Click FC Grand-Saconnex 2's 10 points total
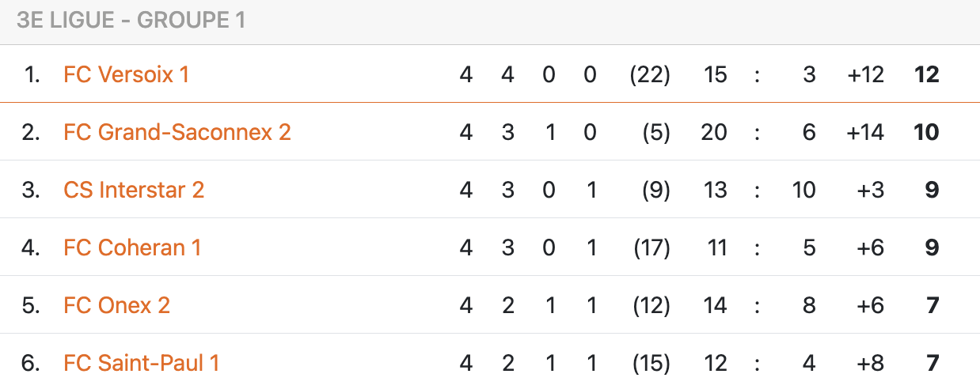980x389 pixels. point(925,132)
